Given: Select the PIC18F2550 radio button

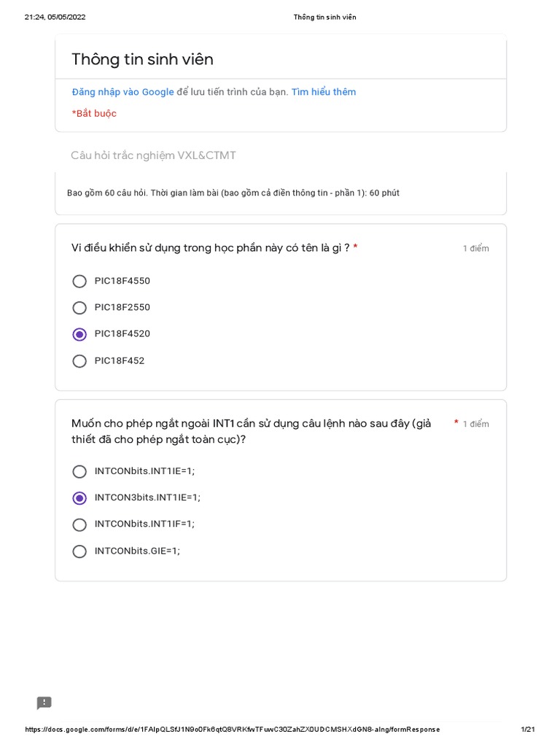Looking at the screenshot, I should [79, 308].
